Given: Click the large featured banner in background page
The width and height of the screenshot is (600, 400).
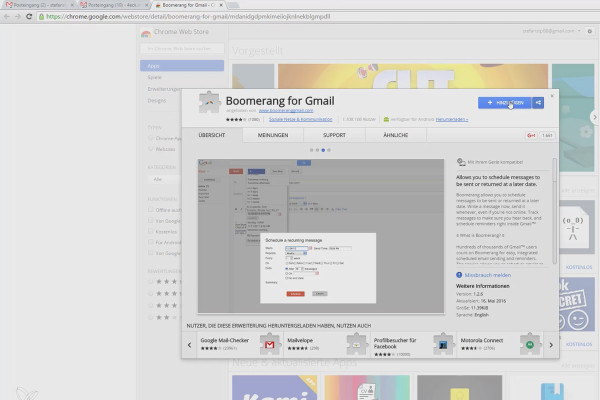Looking at the screenshot, I should [413, 77].
